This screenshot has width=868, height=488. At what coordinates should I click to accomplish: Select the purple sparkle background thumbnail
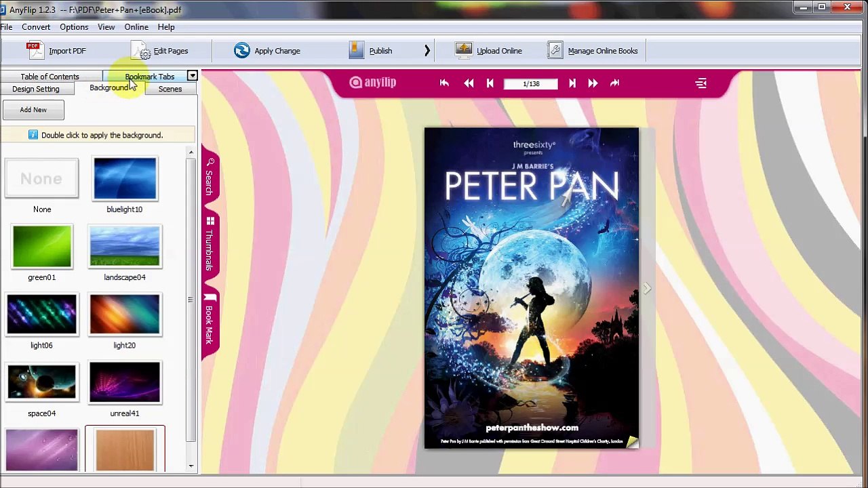(42, 449)
